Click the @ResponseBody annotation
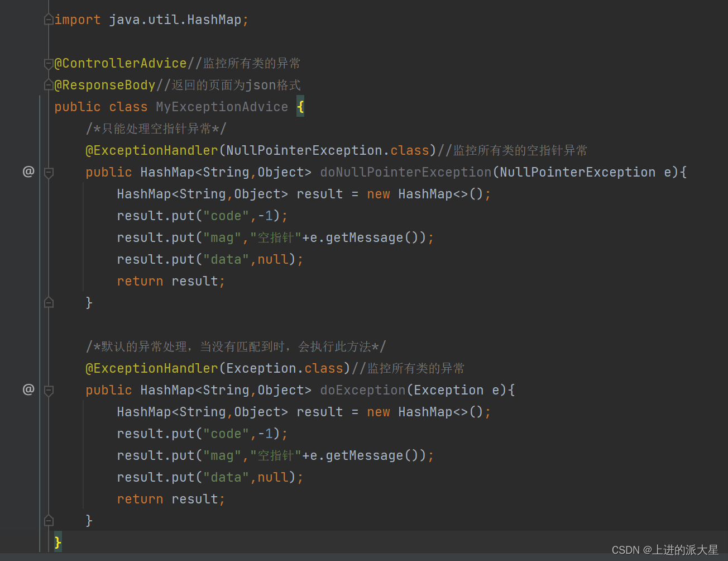This screenshot has height=561, width=728. coord(105,85)
